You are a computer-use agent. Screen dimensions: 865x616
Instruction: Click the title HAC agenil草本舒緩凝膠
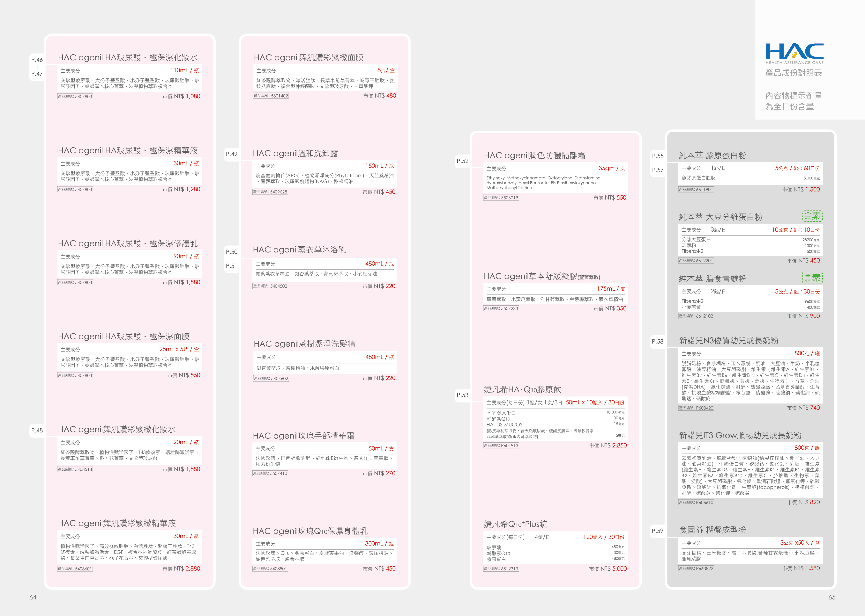pyautogui.click(x=542, y=277)
